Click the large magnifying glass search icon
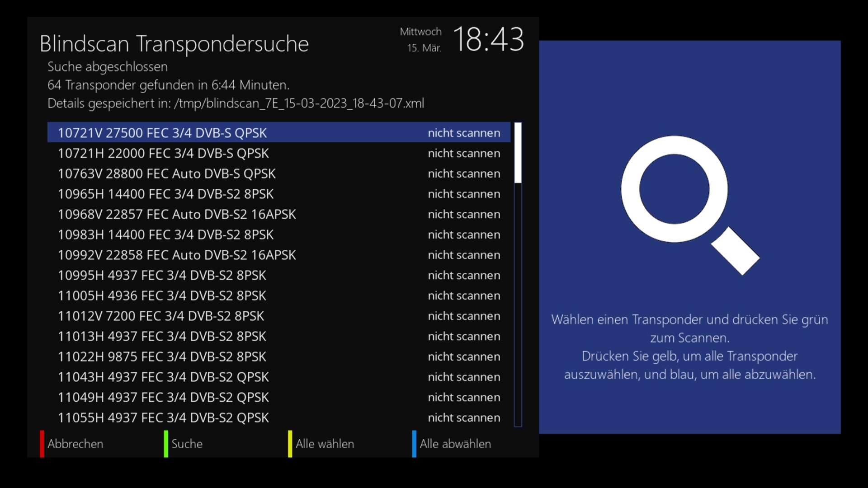This screenshot has width=868, height=488. coord(690,206)
